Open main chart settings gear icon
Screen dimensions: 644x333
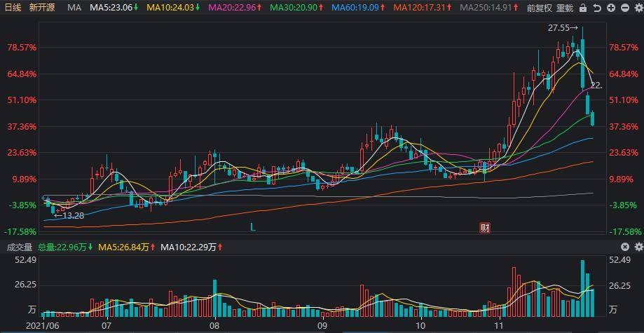pyautogui.click(x=638, y=8)
